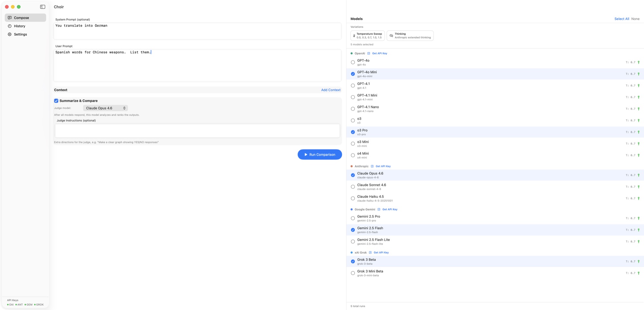Click the link icon beside Google Gemini
Image resolution: width=644 pixels, height=310 pixels.
(x=379, y=210)
